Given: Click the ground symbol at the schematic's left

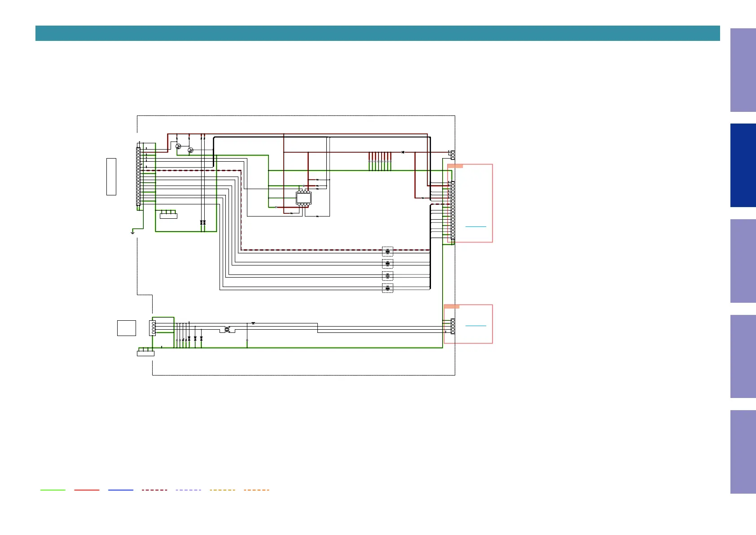Looking at the screenshot, I should point(132,232).
